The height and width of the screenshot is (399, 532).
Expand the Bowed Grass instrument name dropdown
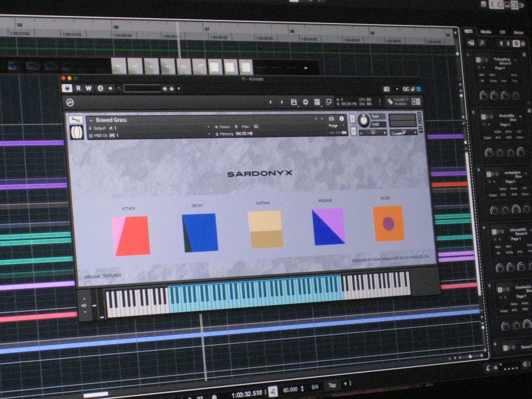click(x=91, y=120)
